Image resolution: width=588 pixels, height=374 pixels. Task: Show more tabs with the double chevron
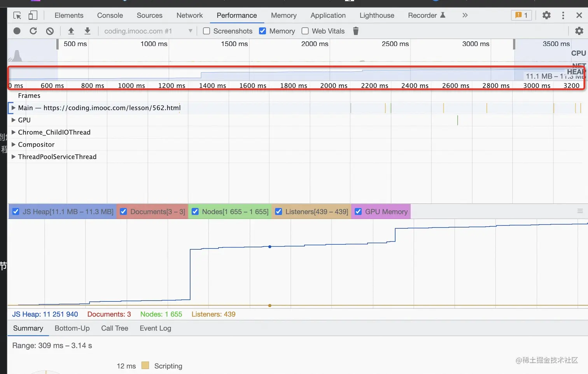465,16
